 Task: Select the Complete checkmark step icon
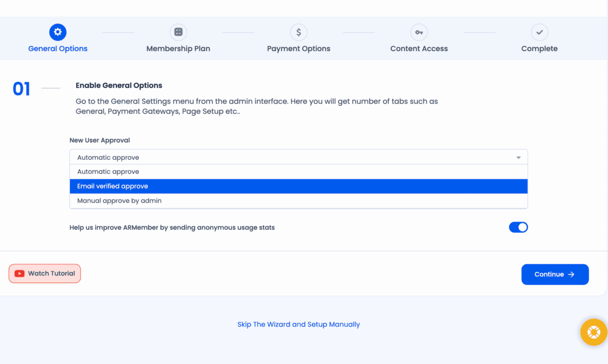click(x=539, y=32)
